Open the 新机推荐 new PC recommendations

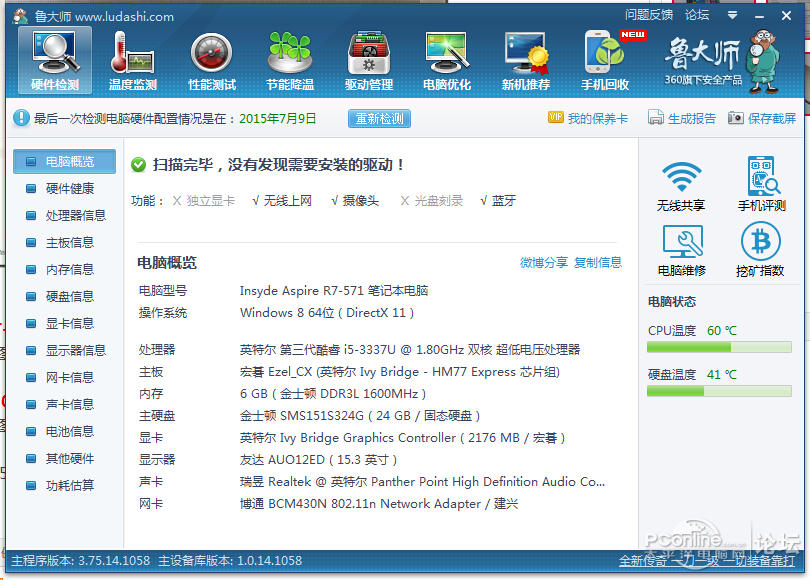click(x=526, y=61)
